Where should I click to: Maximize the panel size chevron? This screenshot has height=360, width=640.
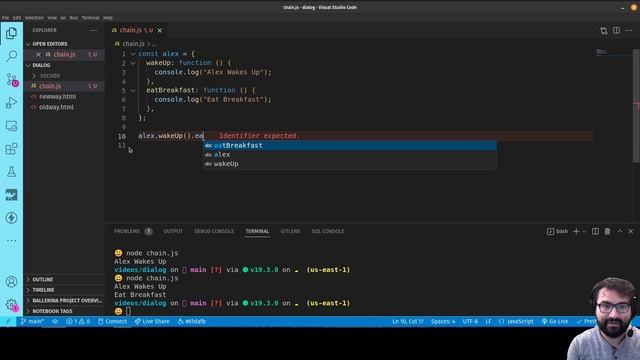[x=620, y=231]
